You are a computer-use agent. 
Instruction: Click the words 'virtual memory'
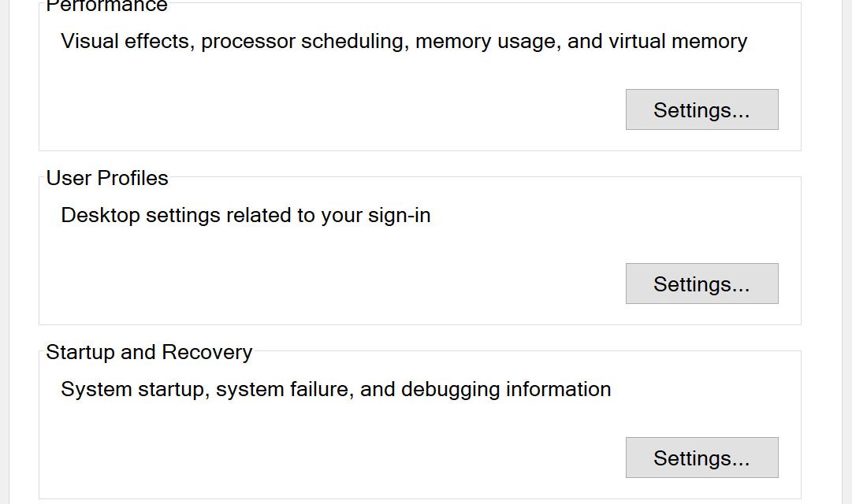pos(677,41)
